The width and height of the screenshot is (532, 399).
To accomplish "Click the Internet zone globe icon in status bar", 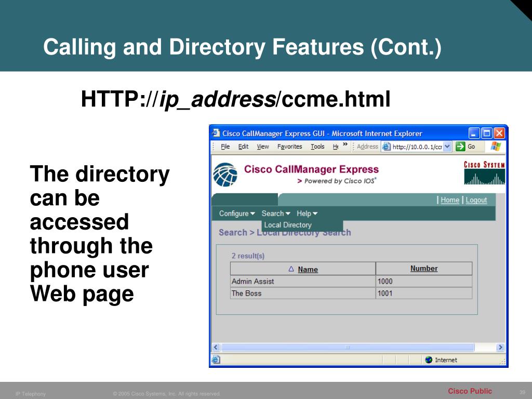I will 429,360.
